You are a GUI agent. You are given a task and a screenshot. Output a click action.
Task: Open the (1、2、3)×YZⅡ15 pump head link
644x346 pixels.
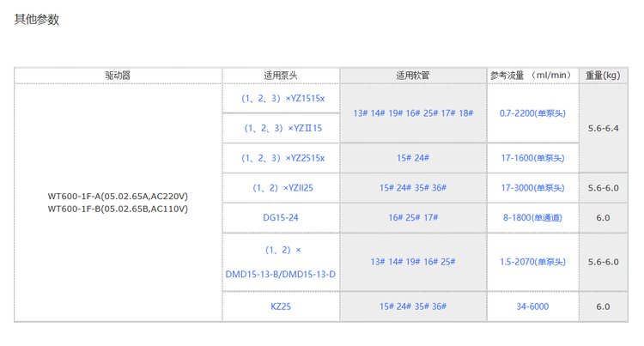tap(280, 128)
